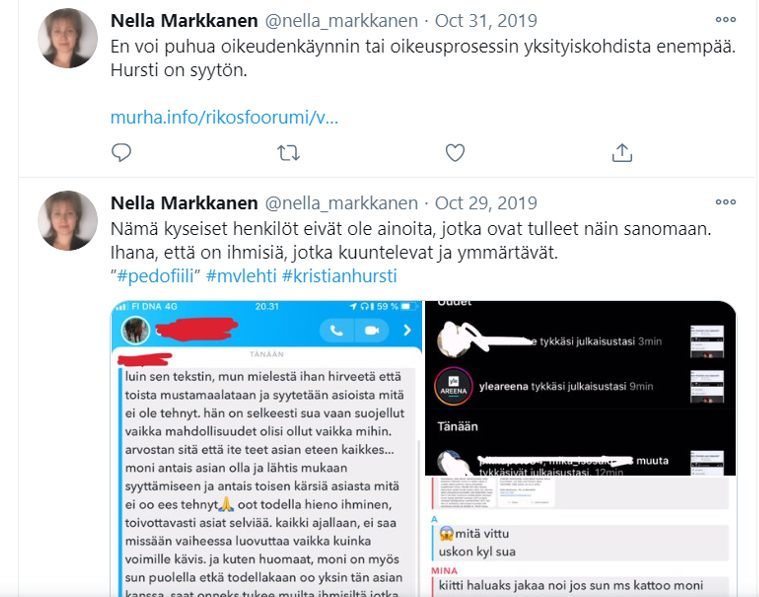Viewport: 759px width, 597px height.
Task: Open the #mvlehti hashtag
Action: point(241,276)
